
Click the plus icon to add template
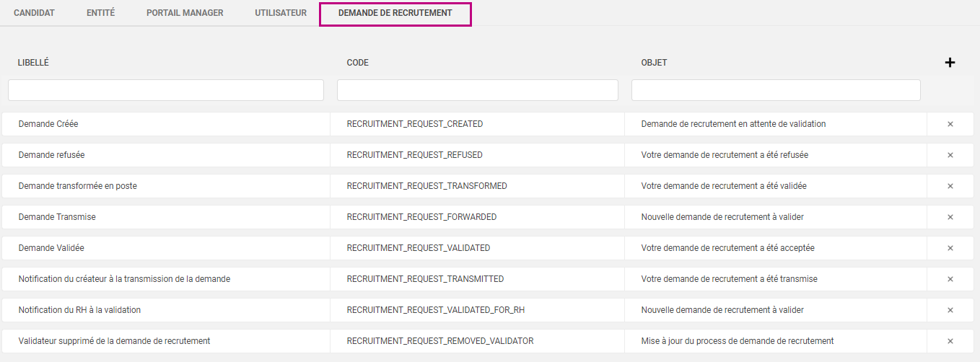point(950,63)
